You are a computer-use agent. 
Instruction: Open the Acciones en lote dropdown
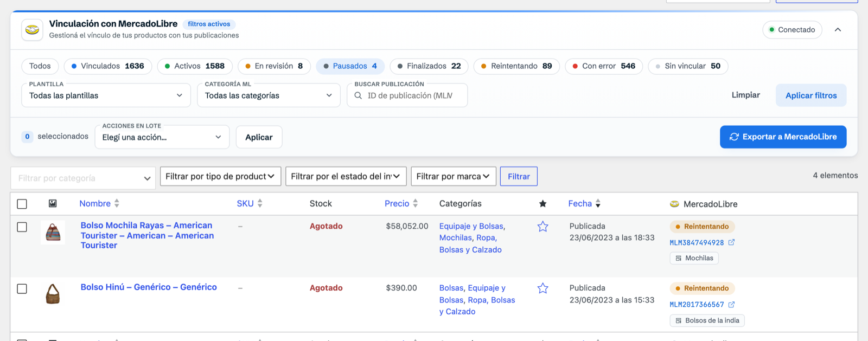[162, 137]
